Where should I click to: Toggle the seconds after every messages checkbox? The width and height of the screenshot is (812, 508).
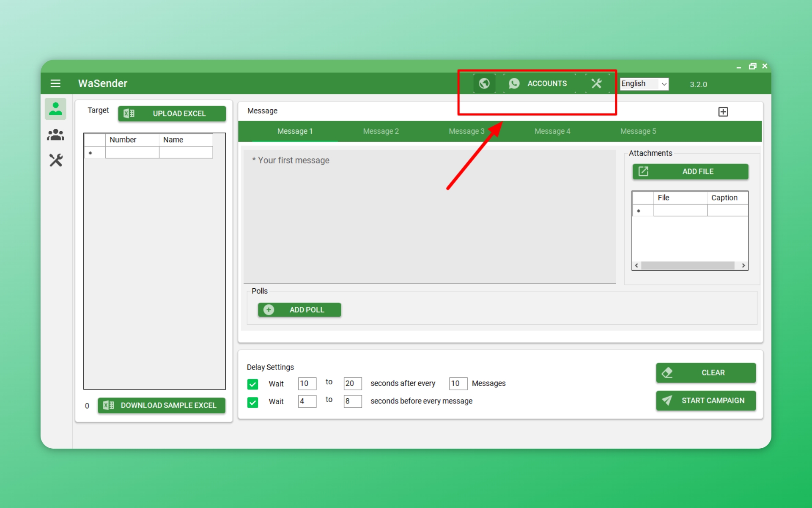[252, 384]
